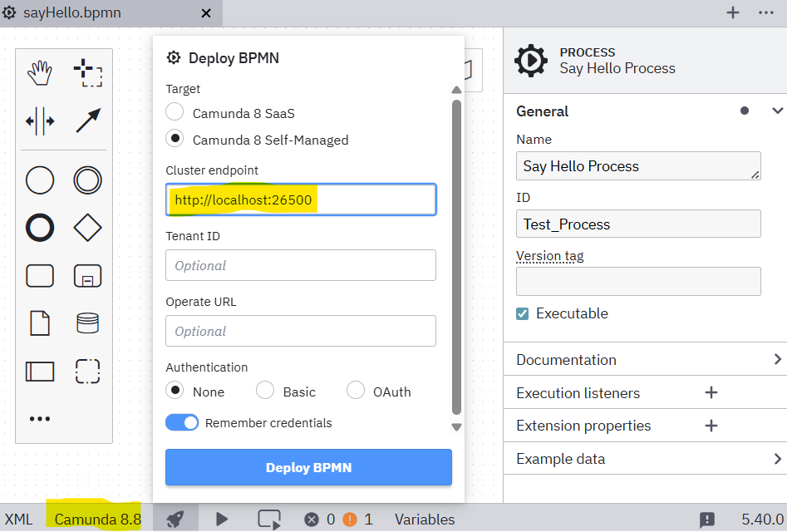Choose OAuth authentication option
787x532 pixels.
(357, 391)
